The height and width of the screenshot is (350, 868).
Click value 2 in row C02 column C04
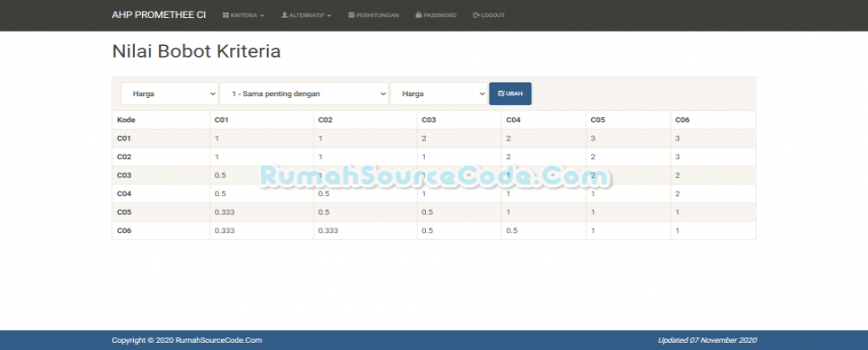[x=509, y=157]
